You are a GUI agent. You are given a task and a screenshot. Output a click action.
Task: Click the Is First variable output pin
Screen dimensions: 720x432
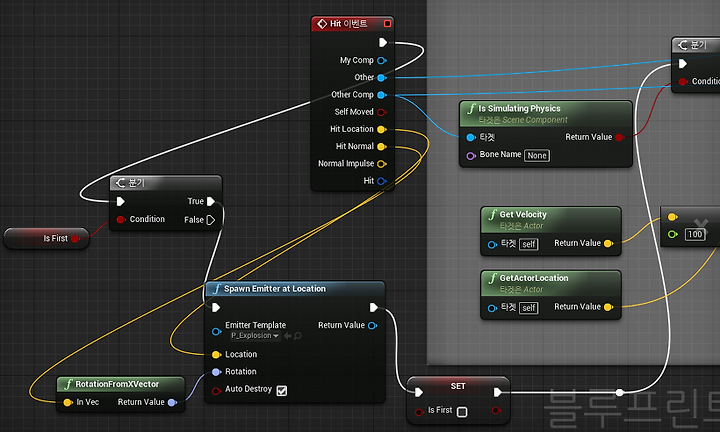(75, 239)
